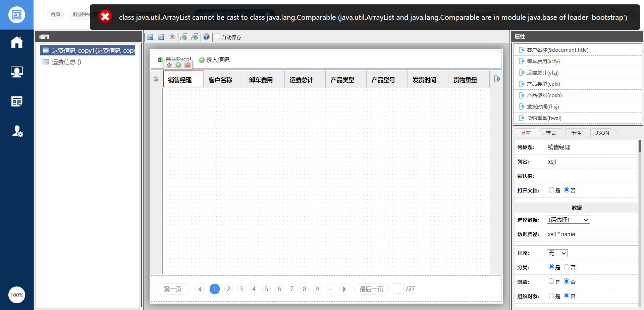Go to 最后一页 in pagination
This screenshot has width=644, height=310.
[371, 289]
